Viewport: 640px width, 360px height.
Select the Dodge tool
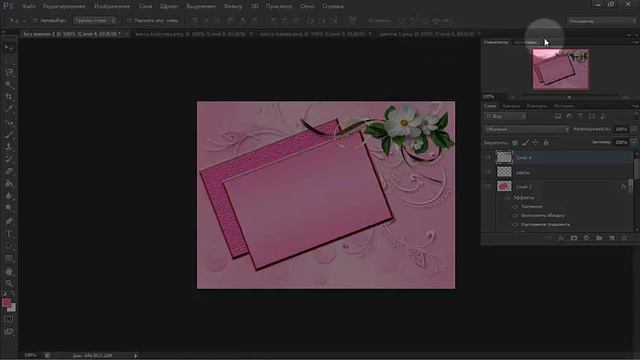[x=9, y=208]
